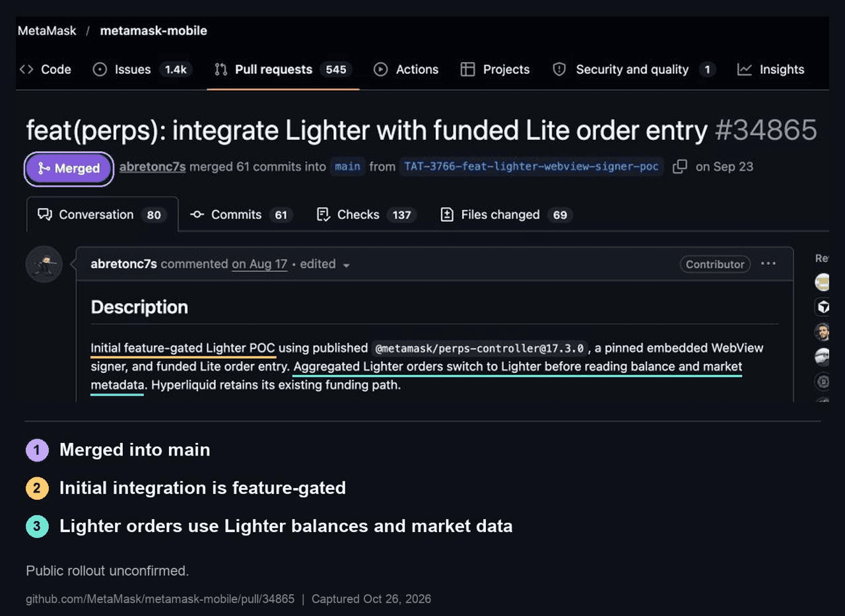
Task: Click the main base branch label
Action: pos(347,166)
